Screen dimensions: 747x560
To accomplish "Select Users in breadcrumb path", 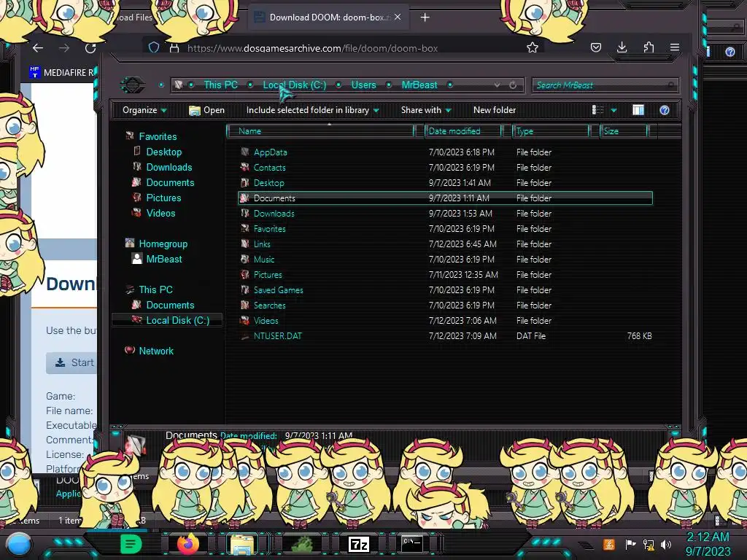I will click(x=363, y=85).
